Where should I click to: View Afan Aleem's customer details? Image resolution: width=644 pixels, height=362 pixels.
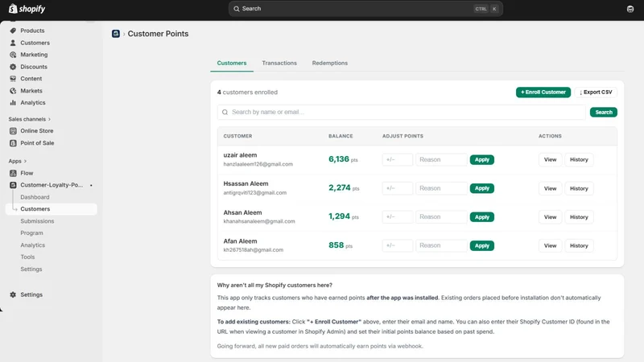[550, 245]
